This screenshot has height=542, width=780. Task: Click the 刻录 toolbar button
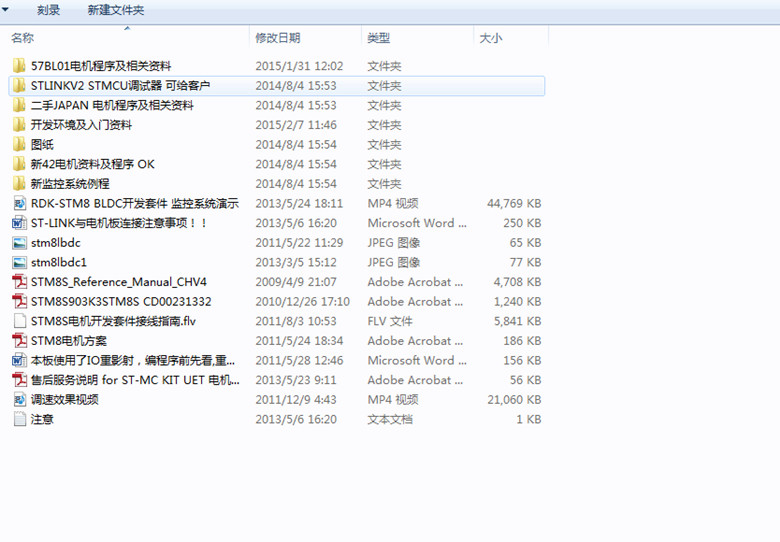pos(48,10)
